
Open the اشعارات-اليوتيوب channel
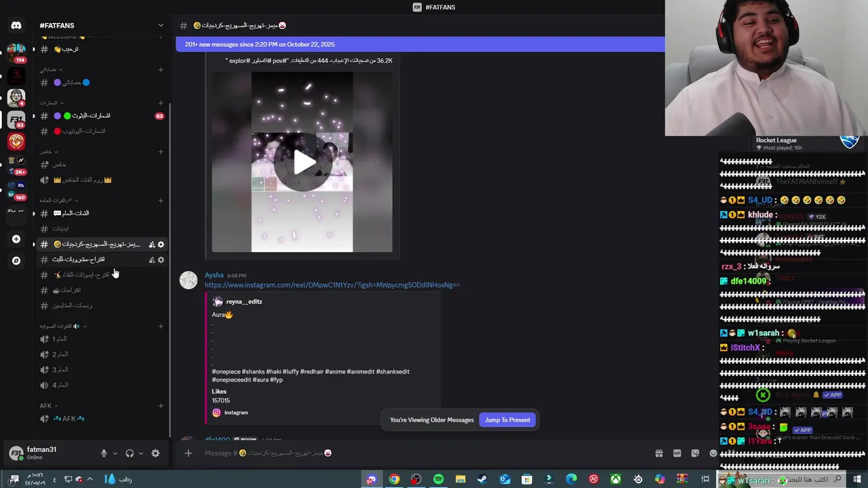coord(102,131)
